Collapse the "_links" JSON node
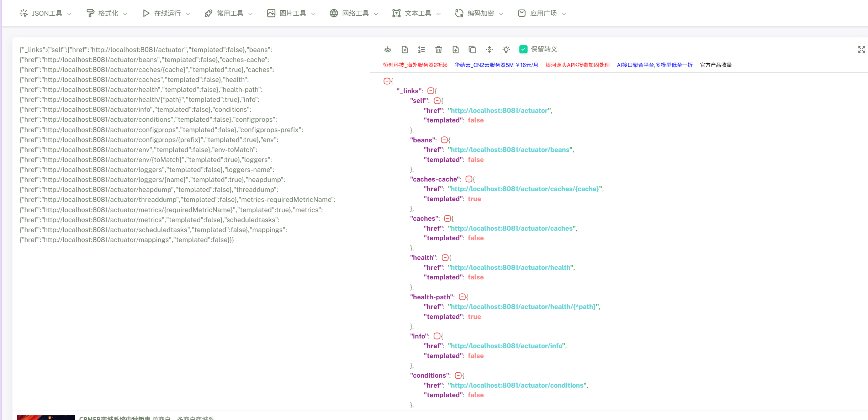 (430, 91)
